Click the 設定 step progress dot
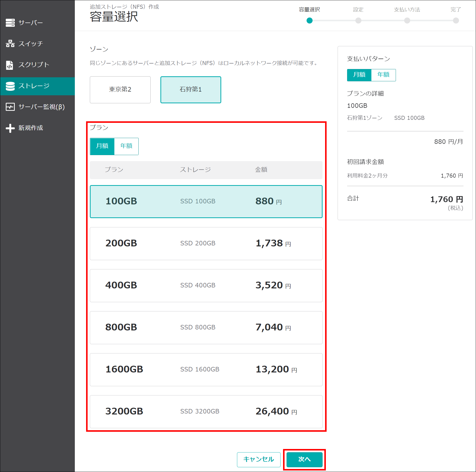476x472 pixels. (x=358, y=21)
